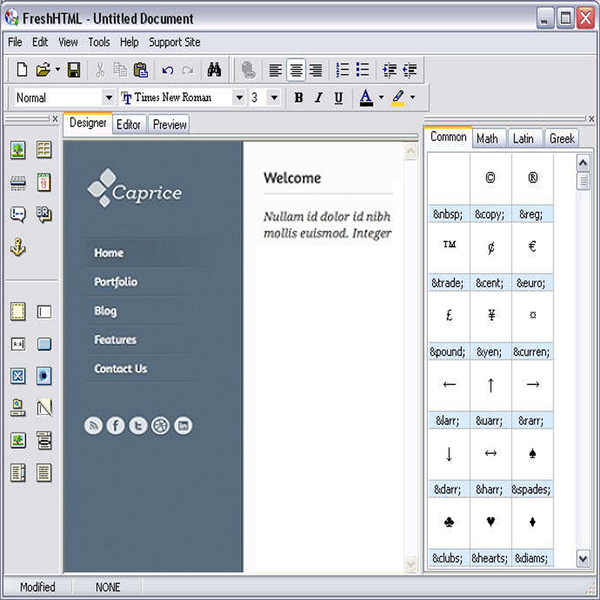Insert a radio button form element
600x600 pixels.
(44, 376)
